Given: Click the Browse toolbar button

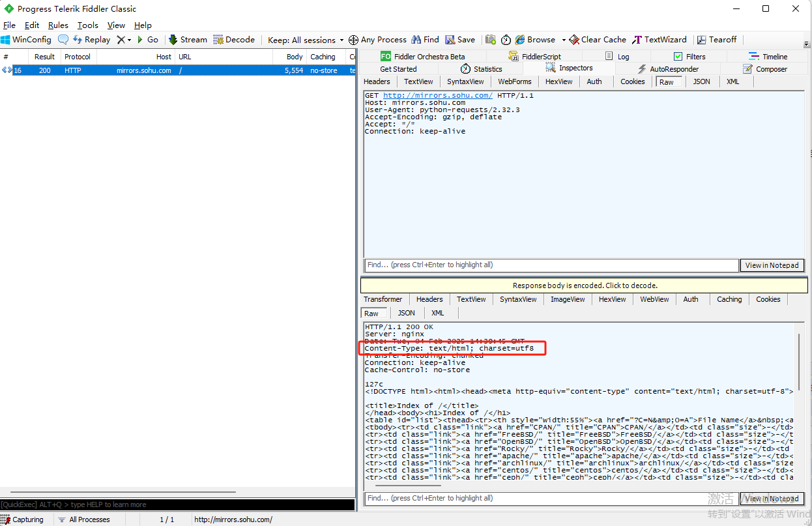Looking at the screenshot, I should point(535,40).
